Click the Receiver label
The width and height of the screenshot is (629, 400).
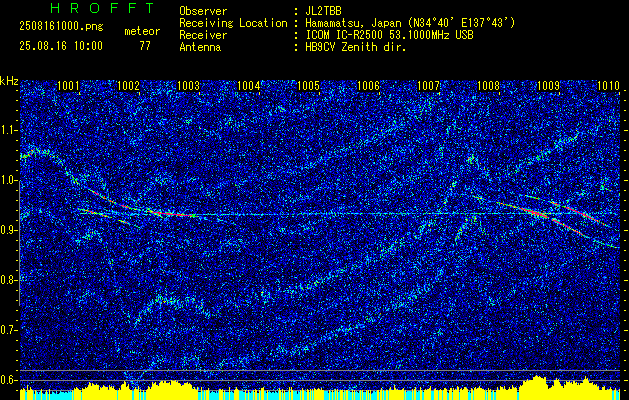click(x=203, y=35)
